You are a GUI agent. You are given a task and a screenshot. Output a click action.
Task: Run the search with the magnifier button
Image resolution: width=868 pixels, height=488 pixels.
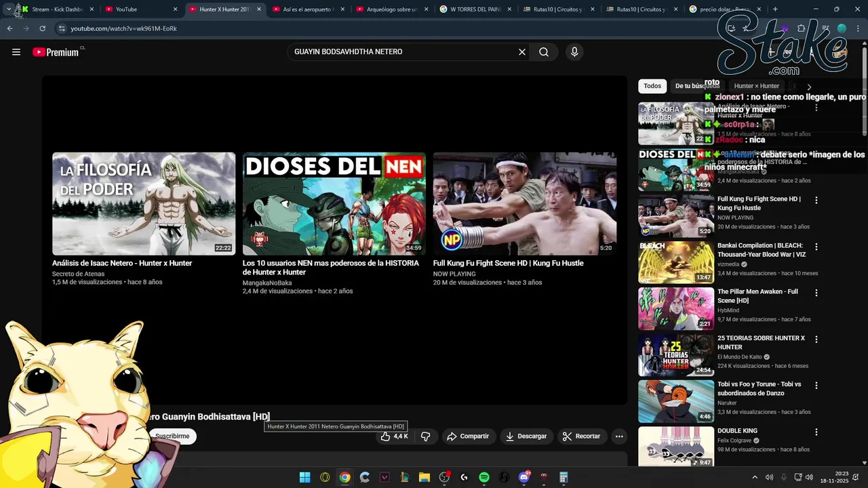tap(544, 52)
